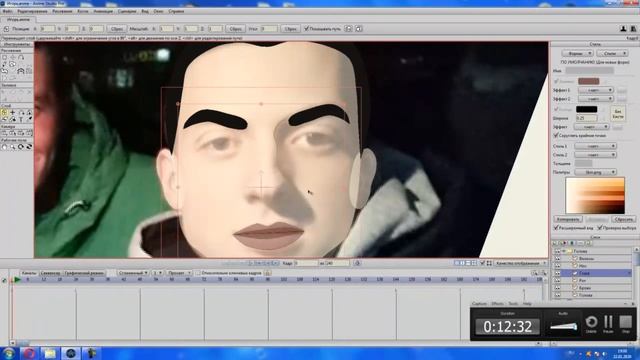Click Сброс button next to position fields
This screenshot has width=640, height=360.
(x=117, y=29)
